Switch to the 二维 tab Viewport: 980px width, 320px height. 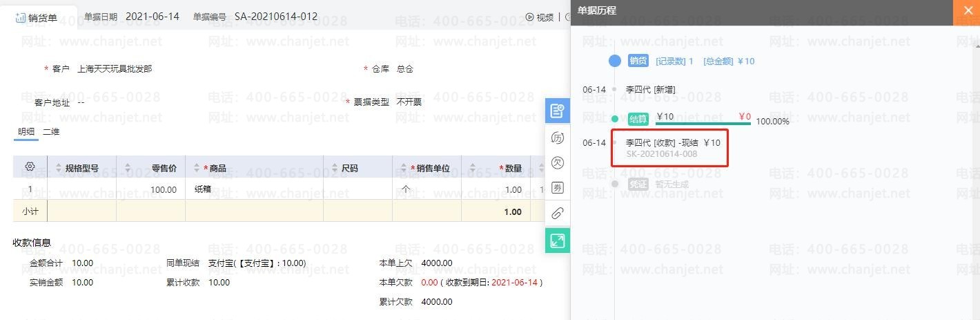pos(51,131)
